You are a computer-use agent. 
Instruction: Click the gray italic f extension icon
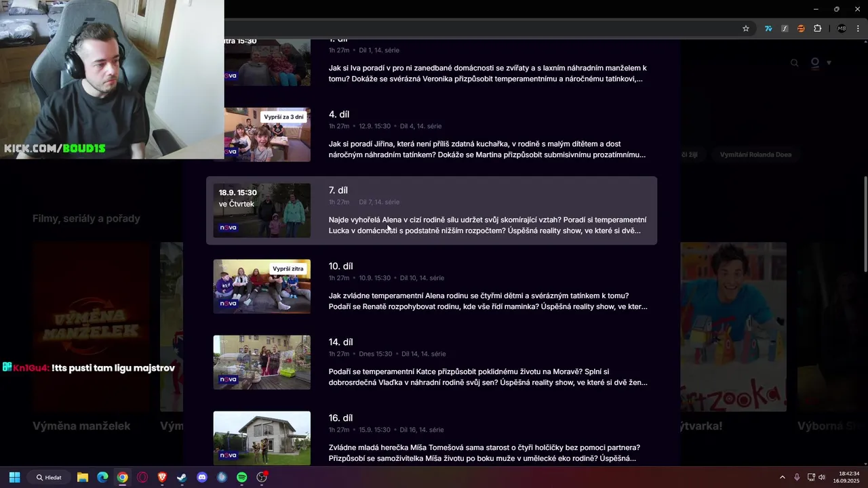pyautogui.click(x=785, y=28)
